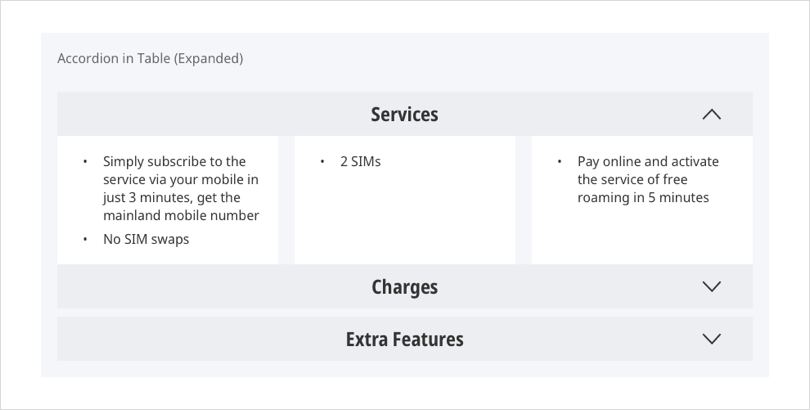
Task: Click the 'Simply subscribe to the' text line
Action: (x=174, y=161)
